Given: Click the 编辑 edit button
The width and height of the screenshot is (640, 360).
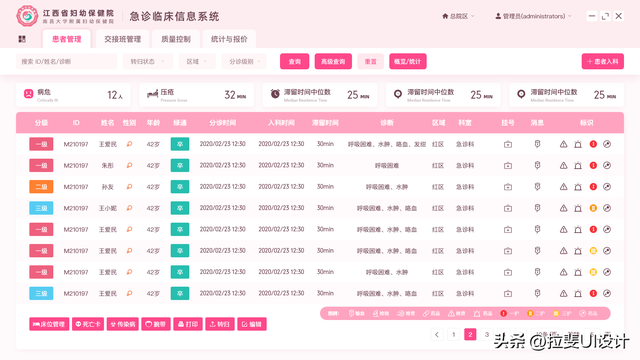Looking at the screenshot, I should pos(252,324).
